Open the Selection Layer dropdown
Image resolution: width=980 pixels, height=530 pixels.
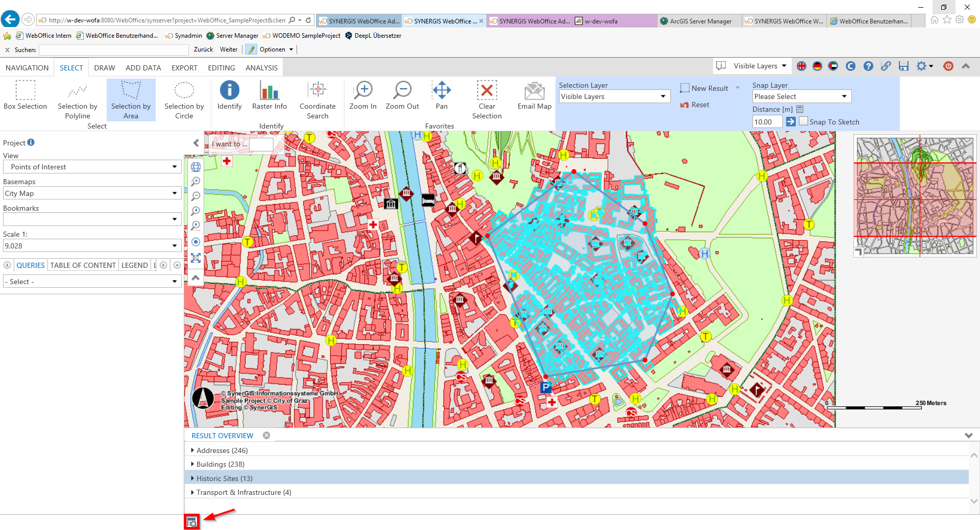(x=614, y=96)
